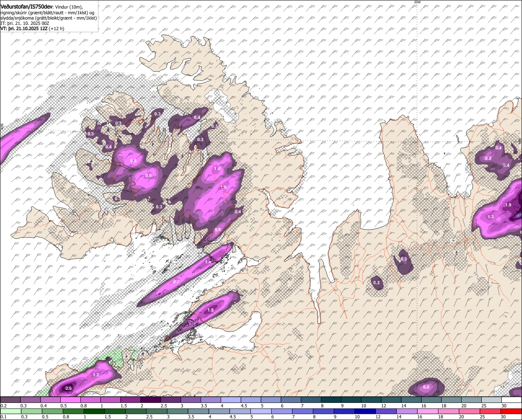Click the 1.8 precipitation value on the map

tap(210, 310)
